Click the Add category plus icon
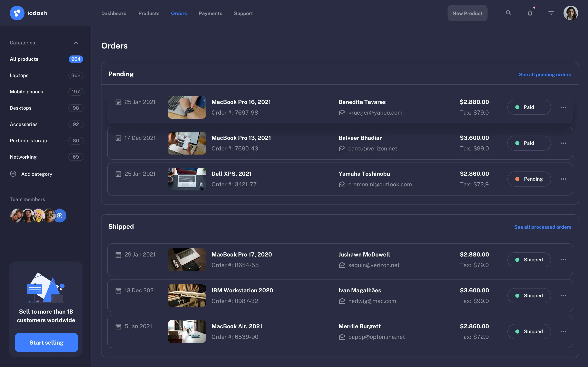Image resolution: width=588 pixels, height=367 pixels. 13,174
